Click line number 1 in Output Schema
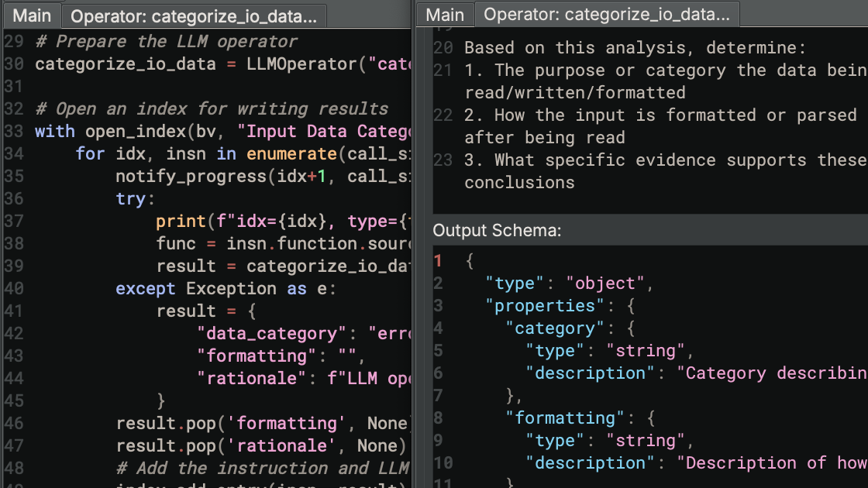Viewport: 868px width, 488px height. pyautogui.click(x=438, y=261)
